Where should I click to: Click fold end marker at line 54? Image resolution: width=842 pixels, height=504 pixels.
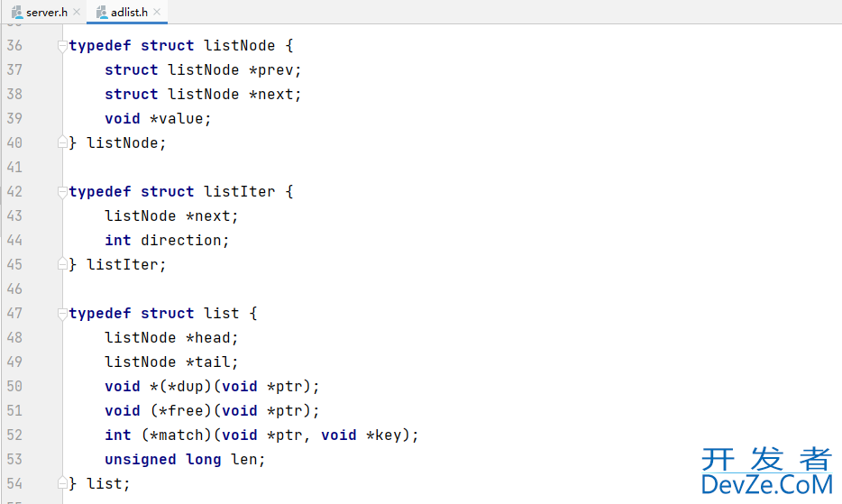coord(62,483)
